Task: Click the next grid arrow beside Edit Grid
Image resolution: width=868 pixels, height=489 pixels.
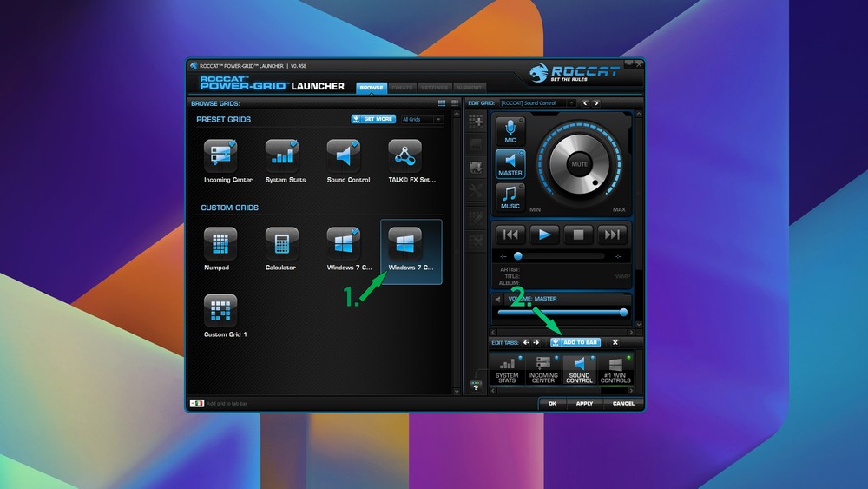Action: pos(595,103)
